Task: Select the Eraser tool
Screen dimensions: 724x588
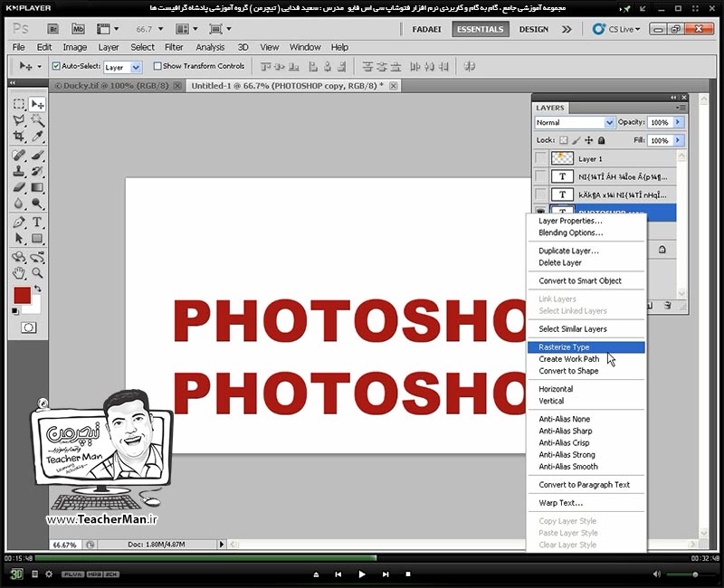Action: (19, 187)
